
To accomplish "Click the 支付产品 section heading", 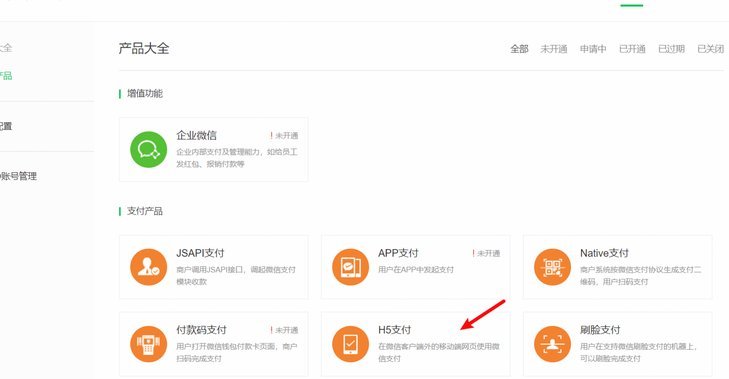I will coord(145,211).
